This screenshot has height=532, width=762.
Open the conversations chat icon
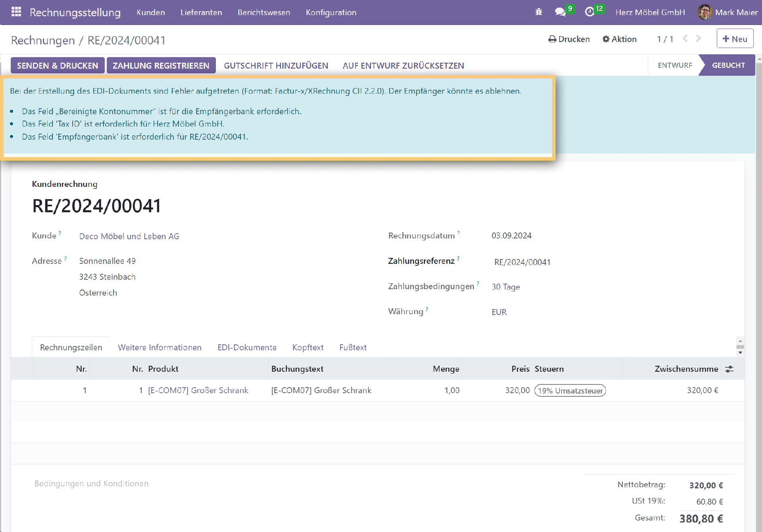(560, 12)
